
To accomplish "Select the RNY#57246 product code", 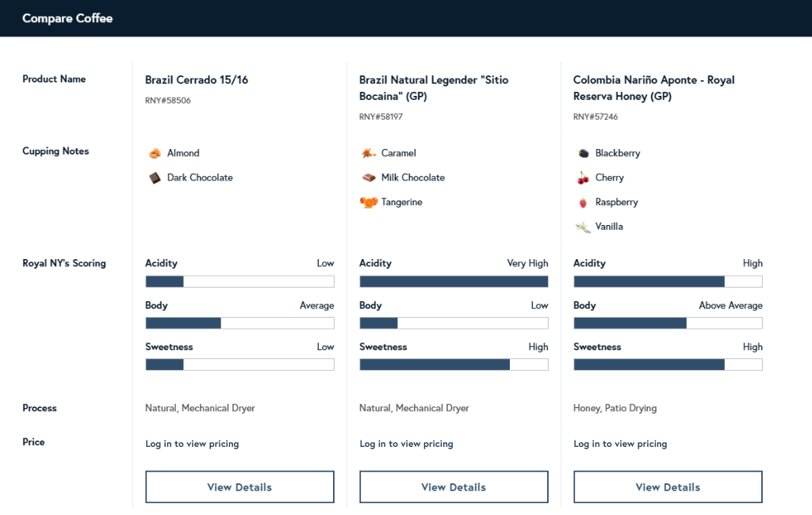I will [x=596, y=117].
